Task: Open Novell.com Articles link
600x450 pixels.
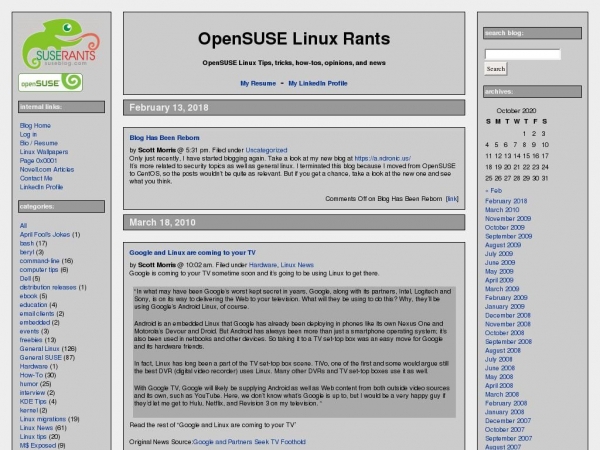Action: click(47, 170)
